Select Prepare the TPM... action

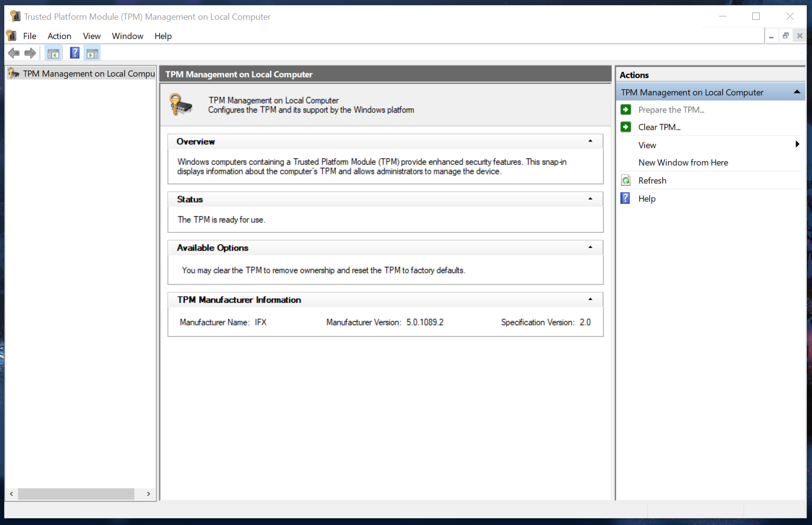point(671,110)
